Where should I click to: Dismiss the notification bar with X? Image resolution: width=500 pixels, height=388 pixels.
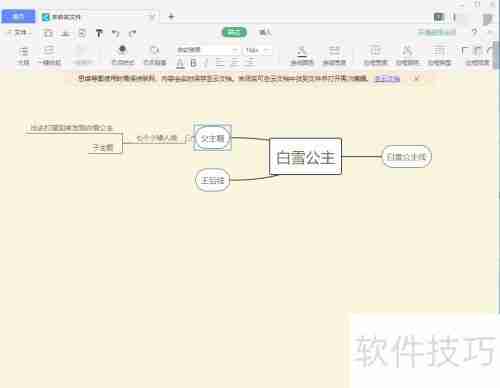tap(416, 78)
